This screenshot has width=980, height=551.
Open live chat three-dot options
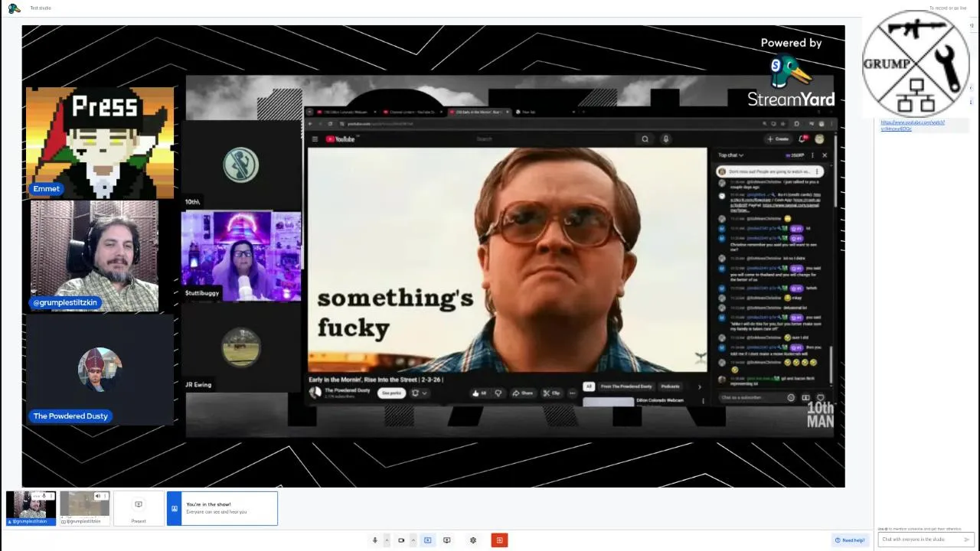pyautogui.click(x=812, y=155)
